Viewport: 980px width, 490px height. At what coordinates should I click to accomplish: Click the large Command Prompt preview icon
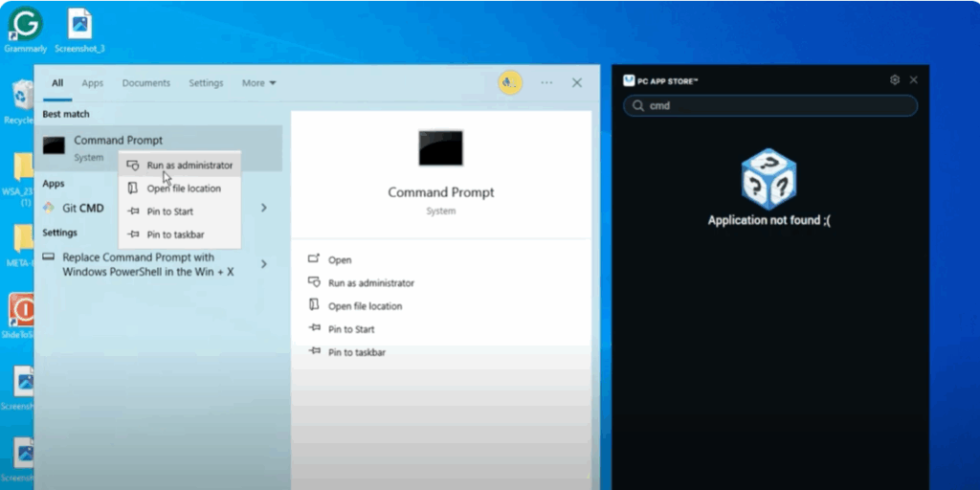tap(440, 147)
